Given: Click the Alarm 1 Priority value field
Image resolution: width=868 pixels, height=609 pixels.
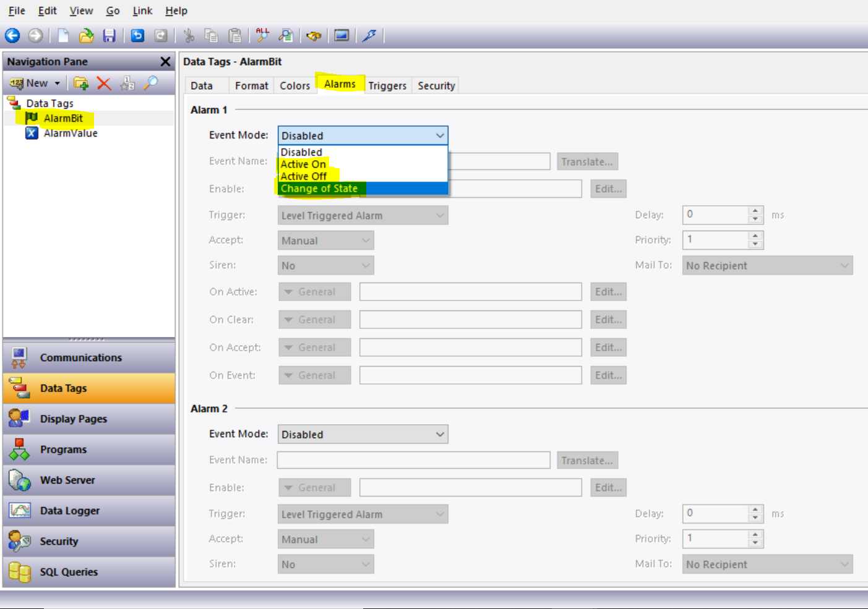Looking at the screenshot, I should tap(715, 239).
